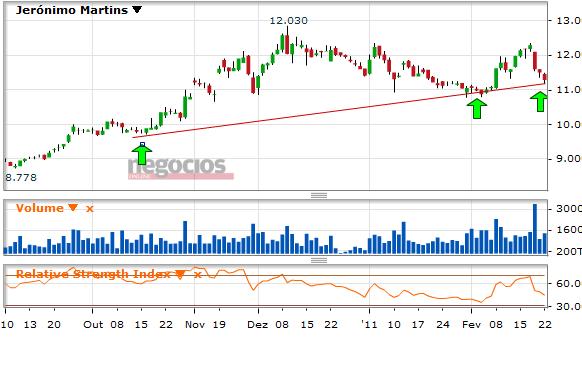582x384 pixels.
Task: Click the 8.778 low price label
Action: click(21, 178)
